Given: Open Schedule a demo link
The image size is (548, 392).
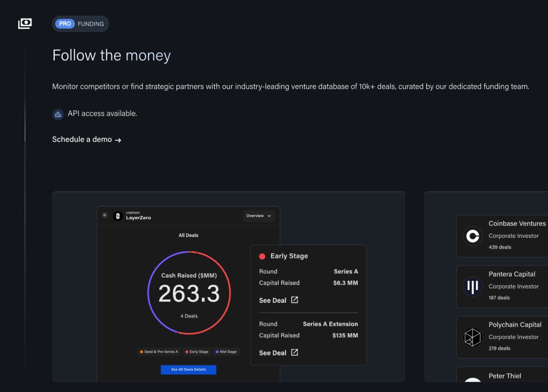Looking at the screenshot, I should coord(86,139).
